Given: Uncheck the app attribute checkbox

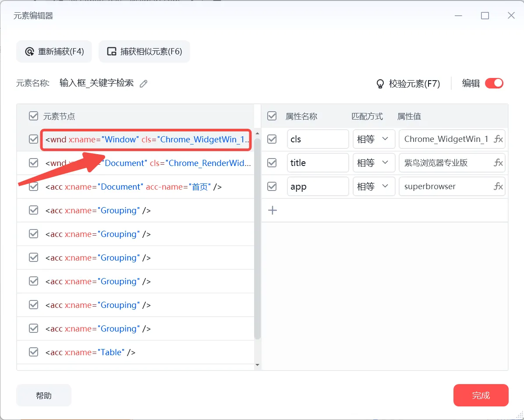Looking at the screenshot, I should point(272,187).
